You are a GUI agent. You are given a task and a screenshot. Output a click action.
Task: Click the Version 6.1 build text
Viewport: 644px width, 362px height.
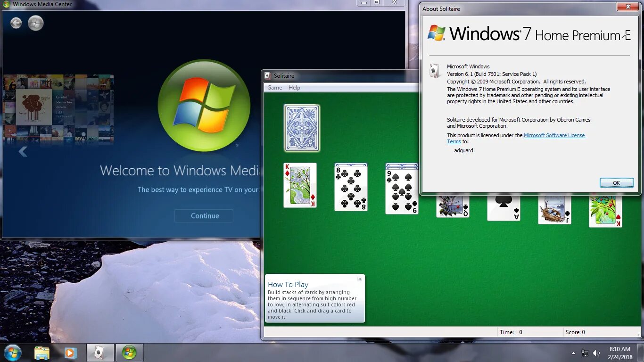(x=492, y=74)
